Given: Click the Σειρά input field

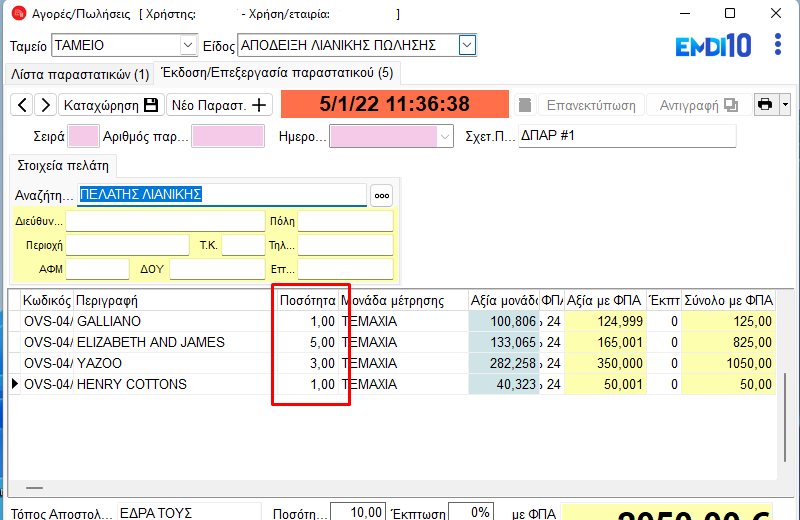Looking at the screenshot, I should tap(83, 136).
